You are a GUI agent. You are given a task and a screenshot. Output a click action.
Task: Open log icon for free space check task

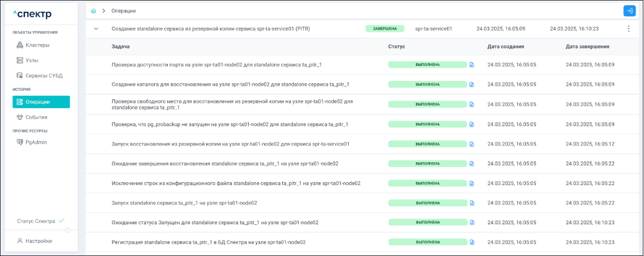[x=472, y=104]
